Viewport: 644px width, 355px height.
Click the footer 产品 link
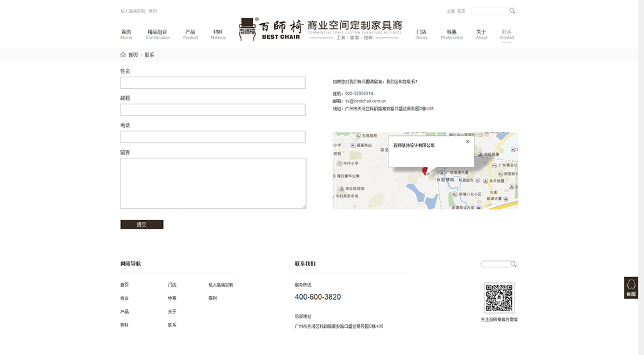pyautogui.click(x=124, y=311)
